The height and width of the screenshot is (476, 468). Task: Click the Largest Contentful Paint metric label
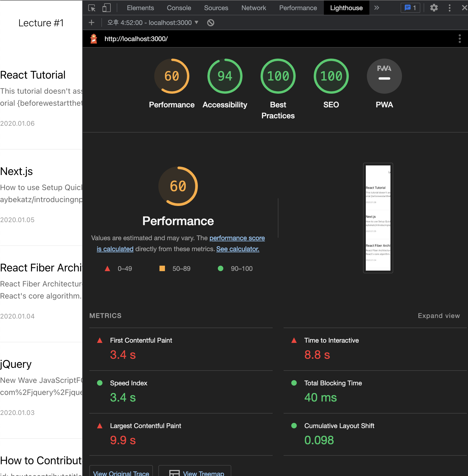pyautogui.click(x=145, y=426)
